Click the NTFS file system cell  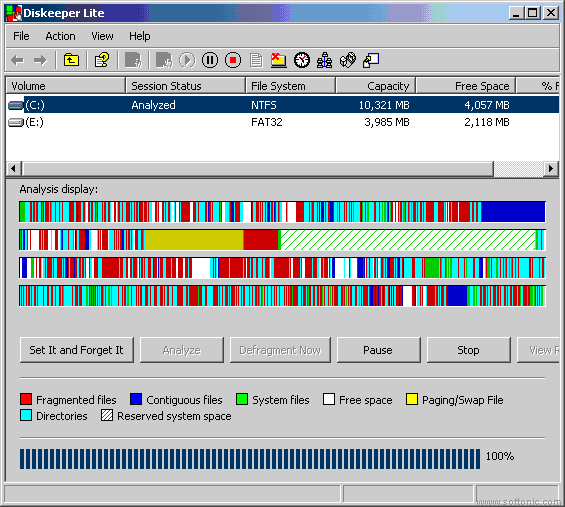pyautogui.click(x=264, y=105)
